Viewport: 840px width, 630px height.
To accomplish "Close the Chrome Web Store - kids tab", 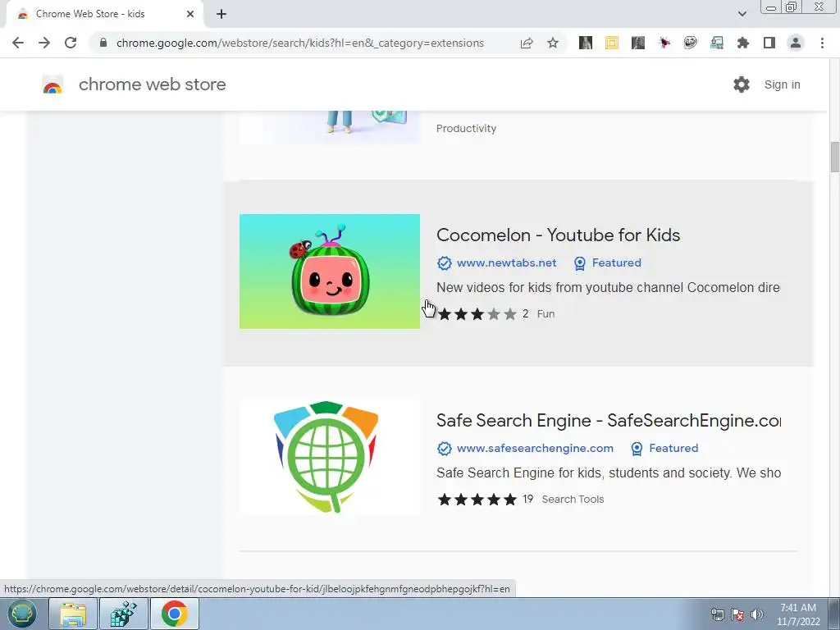I will coord(190,14).
